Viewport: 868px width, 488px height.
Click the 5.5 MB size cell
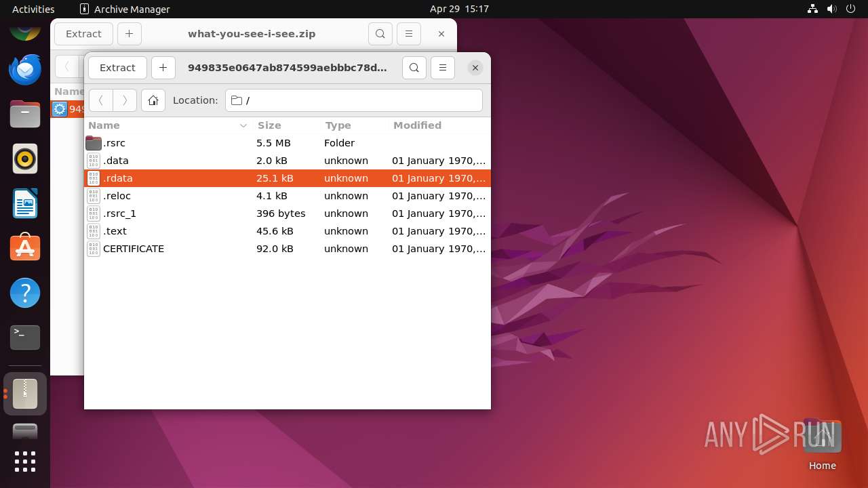(x=273, y=143)
